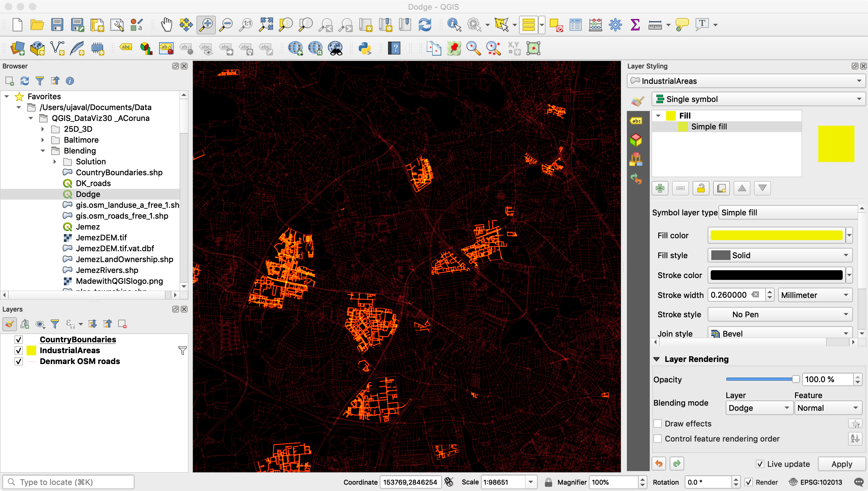This screenshot has width=868, height=491.
Task: Toggle the Live update checkbox
Action: (x=760, y=464)
